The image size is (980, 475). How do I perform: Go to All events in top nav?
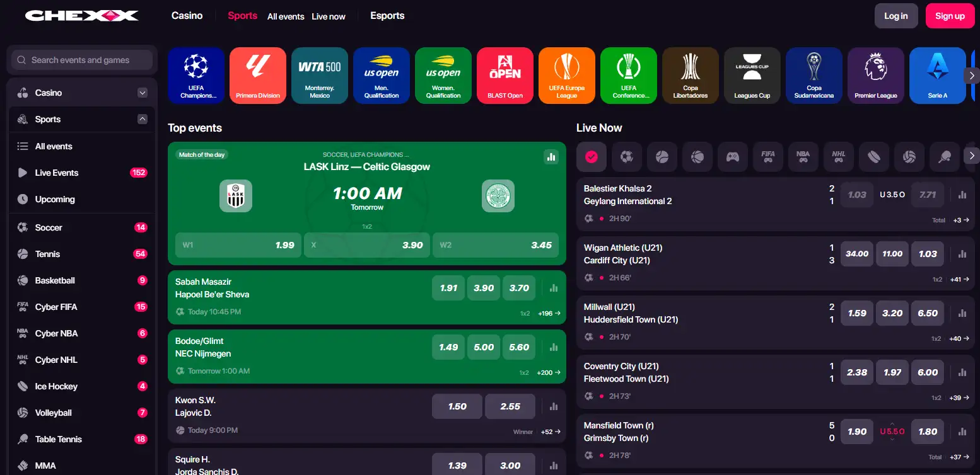click(x=286, y=16)
